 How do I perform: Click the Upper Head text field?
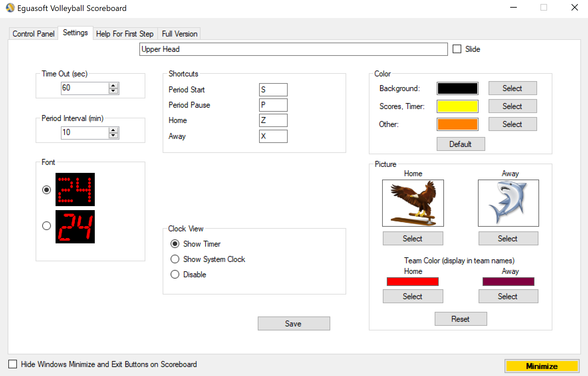pyautogui.click(x=293, y=49)
